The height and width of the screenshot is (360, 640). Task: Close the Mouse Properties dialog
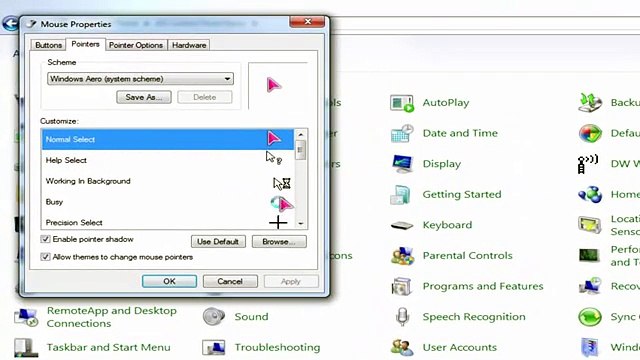point(307,22)
